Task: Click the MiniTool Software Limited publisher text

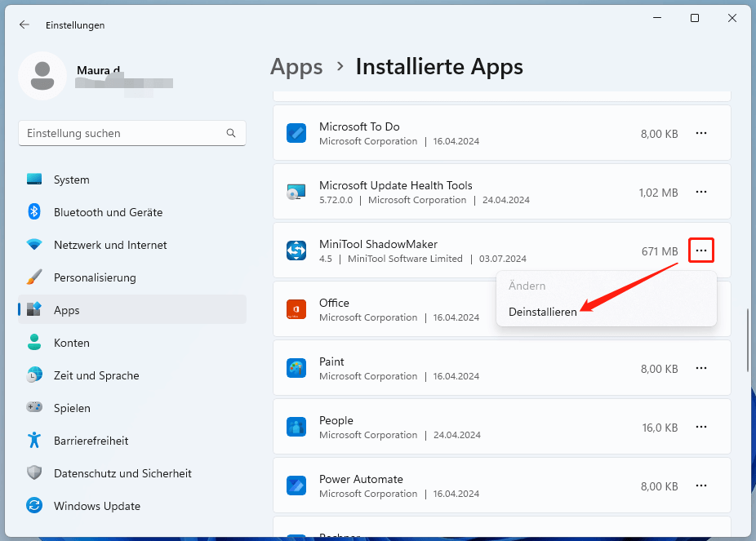Action: 405,259
